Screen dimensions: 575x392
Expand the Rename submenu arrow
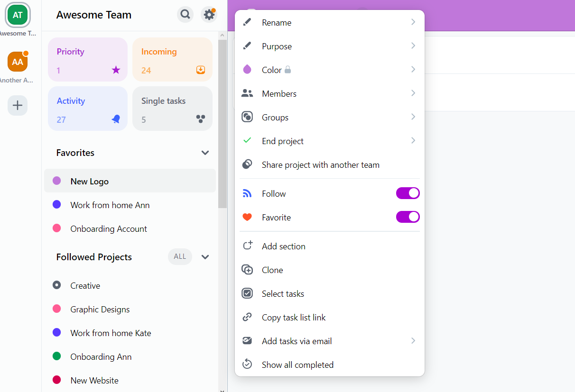tap(413, 22)
